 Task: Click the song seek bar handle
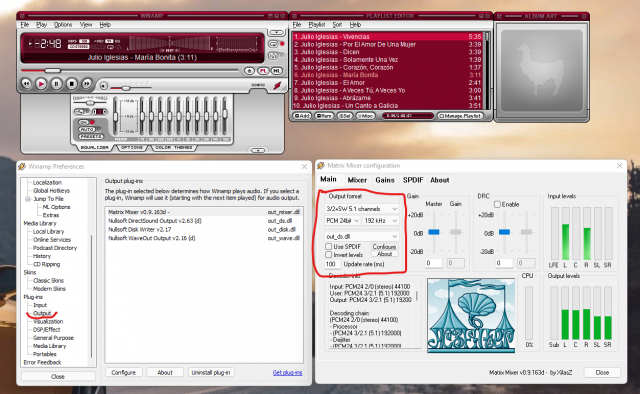click(52, 71)
